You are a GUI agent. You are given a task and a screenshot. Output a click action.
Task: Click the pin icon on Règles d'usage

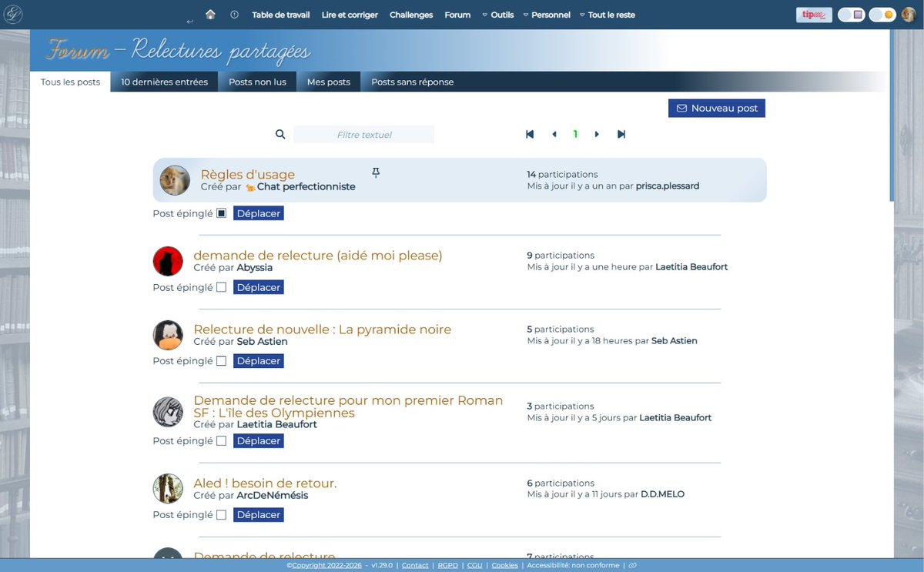coord(376,173)
